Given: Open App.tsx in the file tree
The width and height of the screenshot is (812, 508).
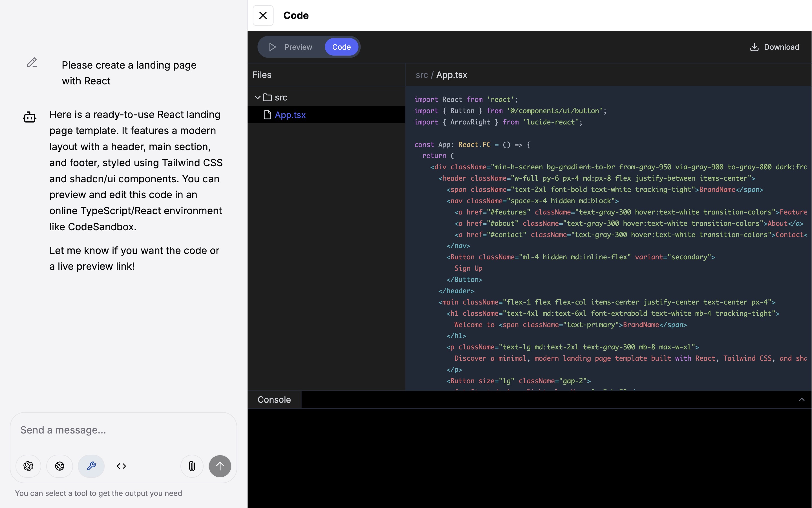Looking at the screenshot, I should [x=326, y=115].
